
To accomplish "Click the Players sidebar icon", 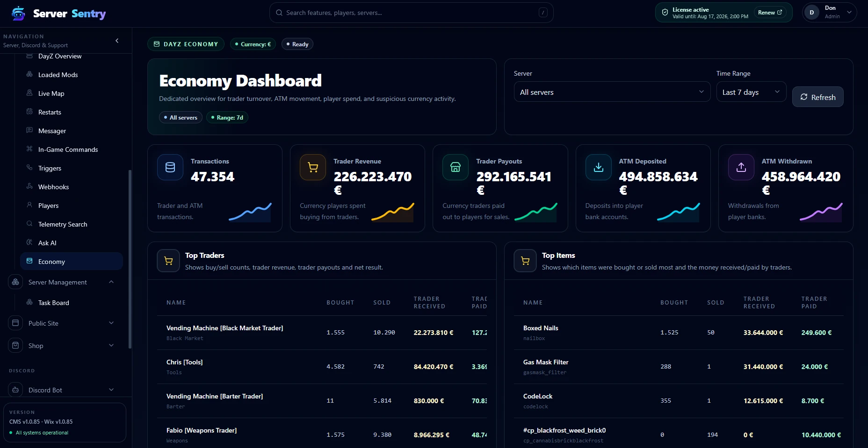I will [x=29, y=205].
